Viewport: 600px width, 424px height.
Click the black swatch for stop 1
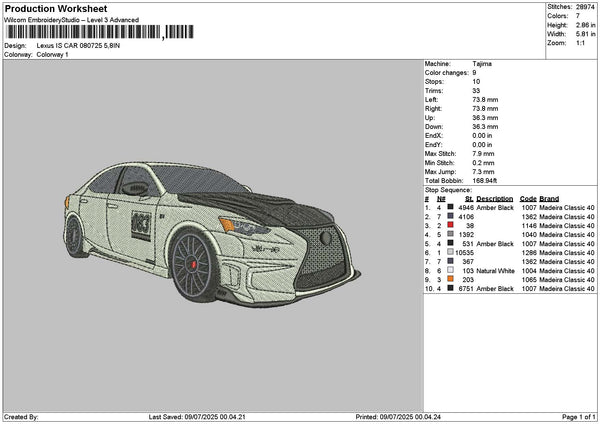tap(451, 208)
